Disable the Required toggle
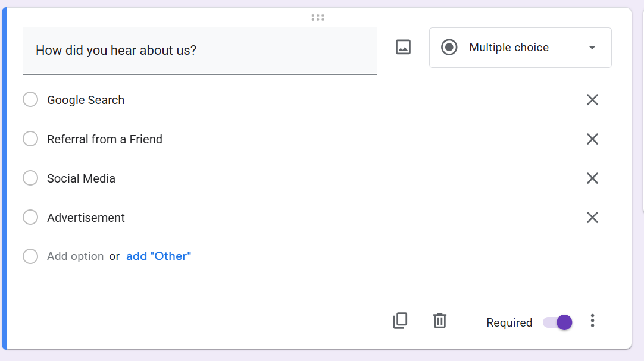Image resolution: width=644 pixels, height=361 pixels. tap(557, 322)
